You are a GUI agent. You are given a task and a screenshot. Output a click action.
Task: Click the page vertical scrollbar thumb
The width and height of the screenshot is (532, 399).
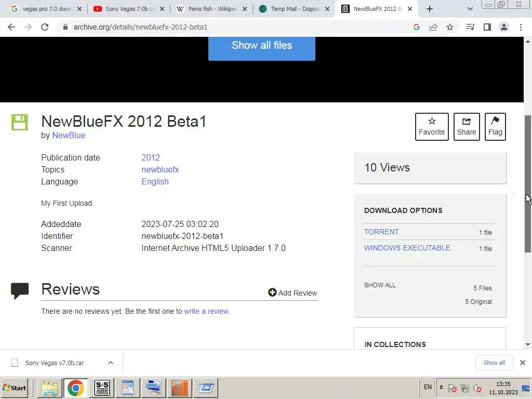point(528,183)
